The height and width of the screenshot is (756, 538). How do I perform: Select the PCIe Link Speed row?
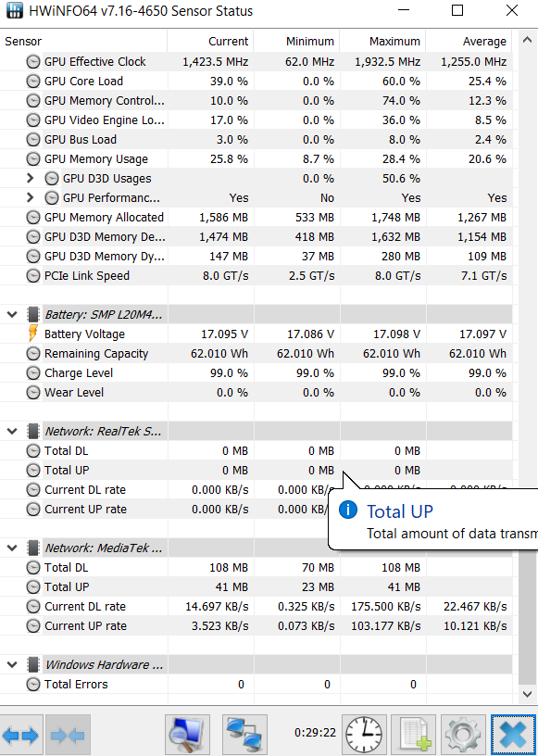pyautogui.click(x=256, y=276)
